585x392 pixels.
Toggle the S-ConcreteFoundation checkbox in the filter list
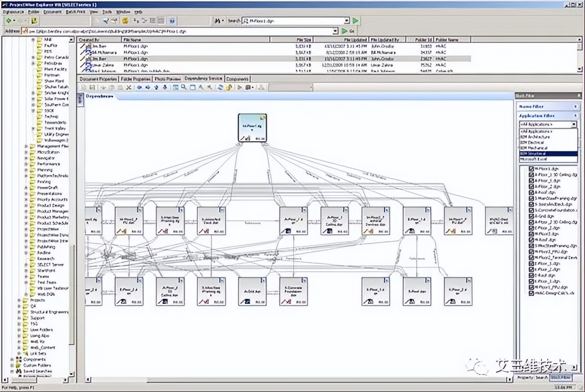531,210
